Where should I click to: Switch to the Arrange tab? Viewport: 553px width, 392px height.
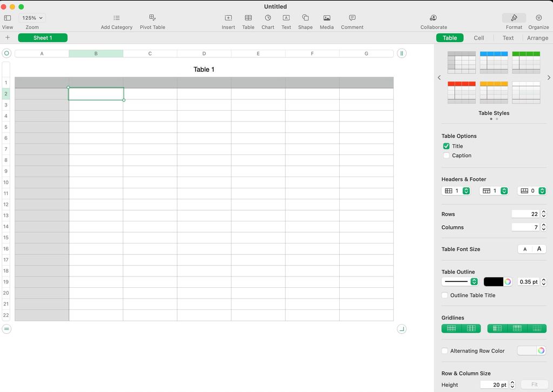tap(537, 38)
